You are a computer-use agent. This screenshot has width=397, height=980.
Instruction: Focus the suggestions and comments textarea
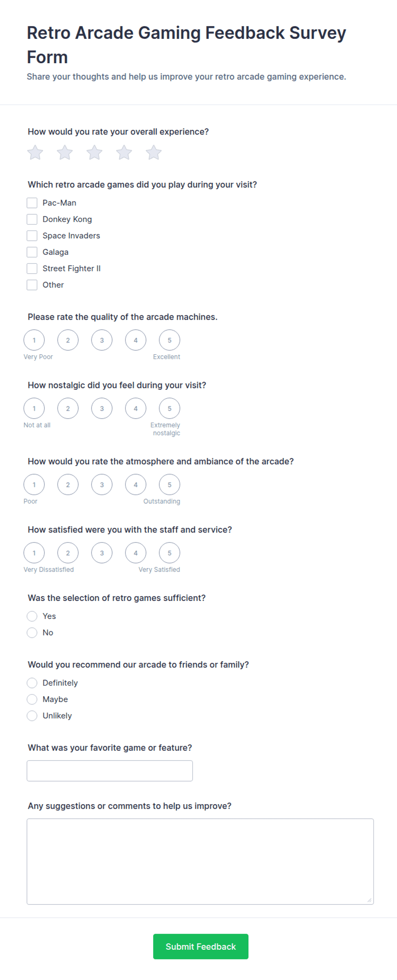point(200,861)
